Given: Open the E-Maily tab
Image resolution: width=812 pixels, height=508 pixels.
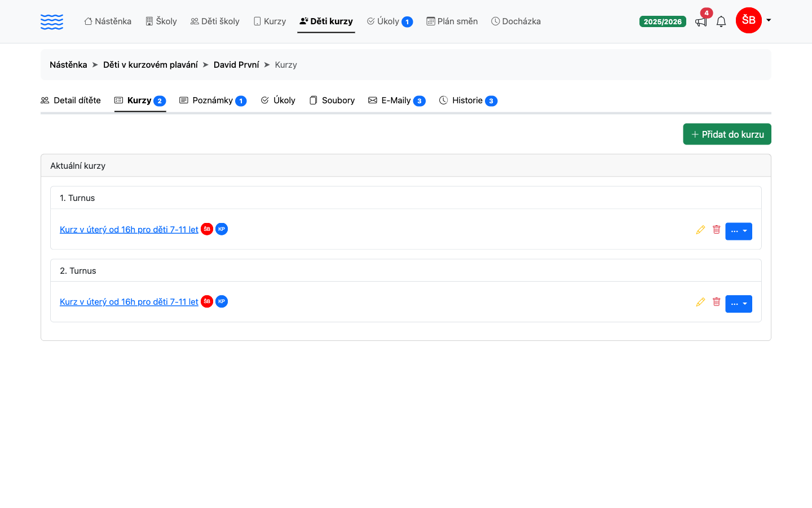Looking at the screenshot, I should point(396,100).
